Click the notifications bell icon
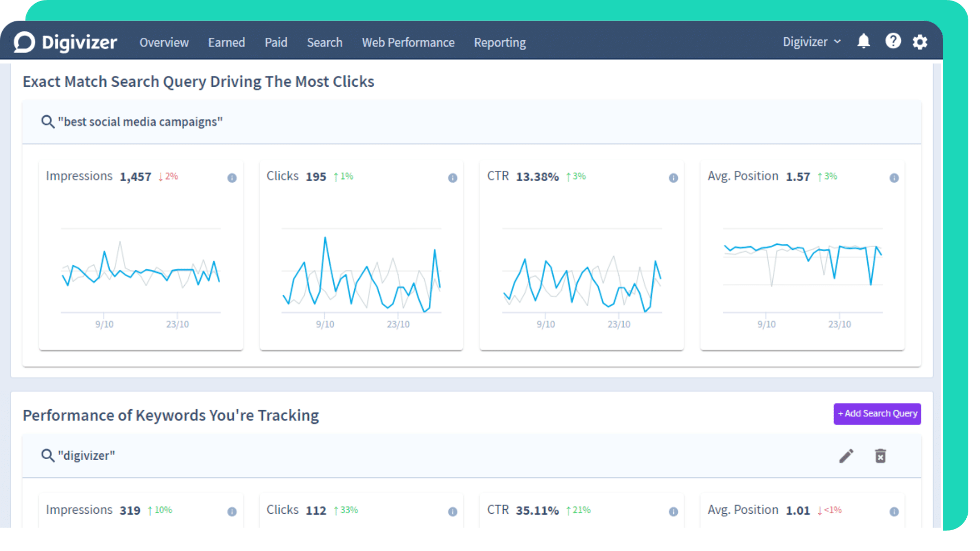Image resolution: width=980 pixels, height=551 pixels. tap(863, 41)
